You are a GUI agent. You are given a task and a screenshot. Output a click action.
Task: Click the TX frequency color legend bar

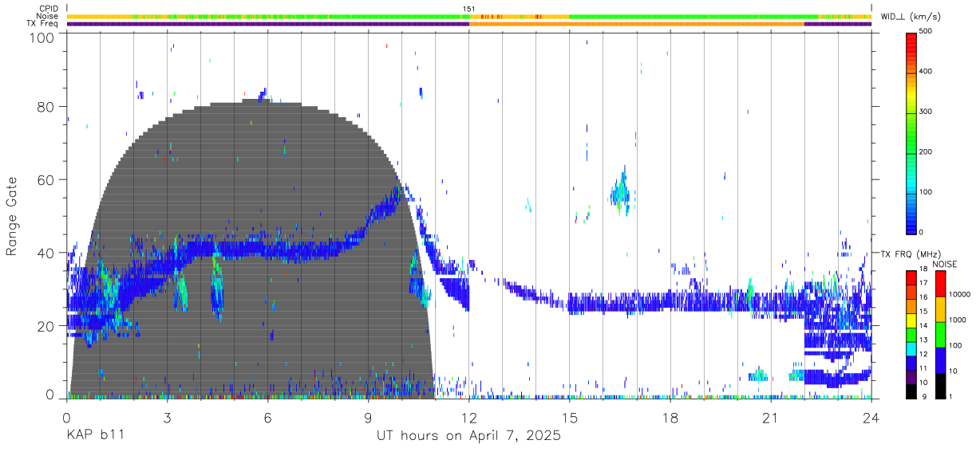912,335
